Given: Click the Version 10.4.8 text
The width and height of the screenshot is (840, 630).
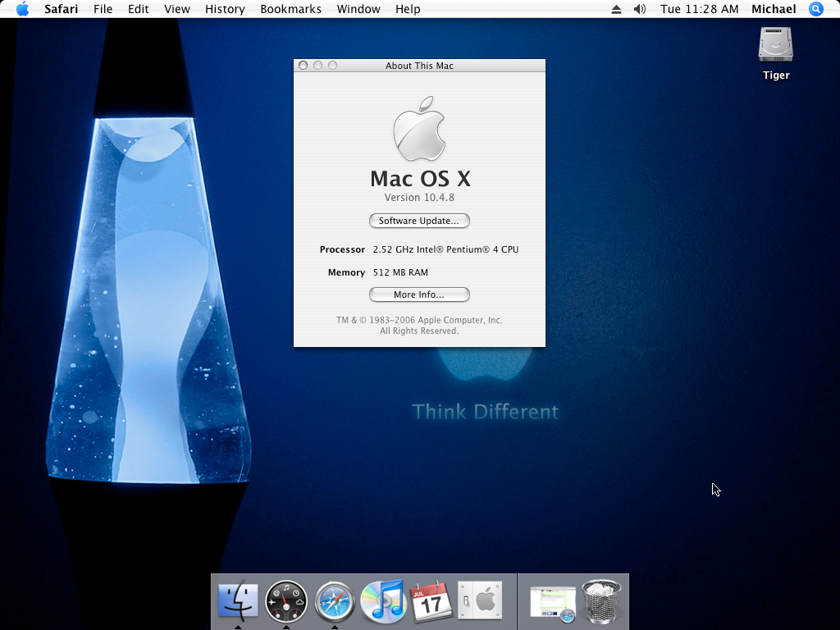Looking at the screenshot, I should (419, 198).
